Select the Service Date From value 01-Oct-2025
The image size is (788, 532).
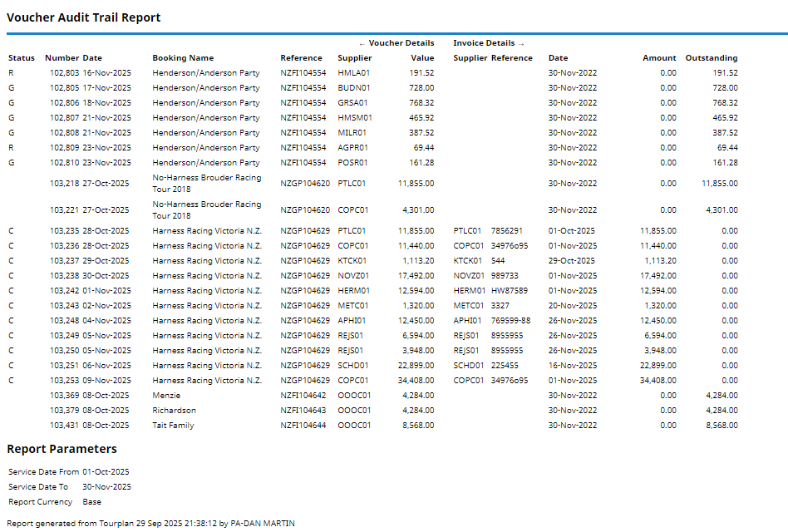[x=106, y=472]
